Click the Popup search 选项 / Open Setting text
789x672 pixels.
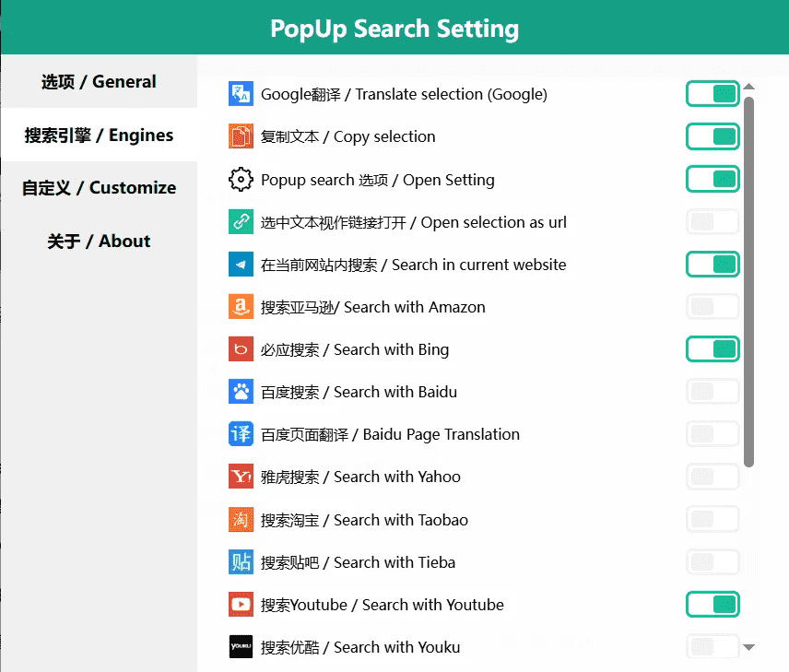(377, 180)
